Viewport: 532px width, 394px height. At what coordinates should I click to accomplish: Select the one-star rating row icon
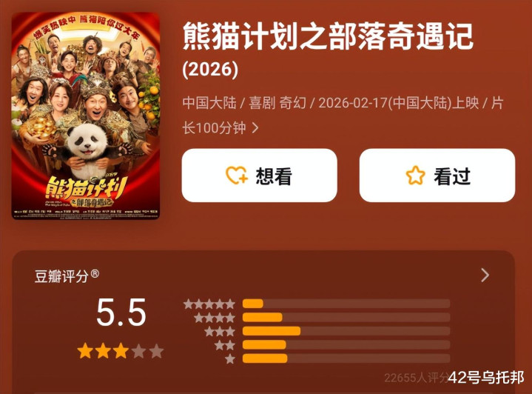(x=230, y=358)
